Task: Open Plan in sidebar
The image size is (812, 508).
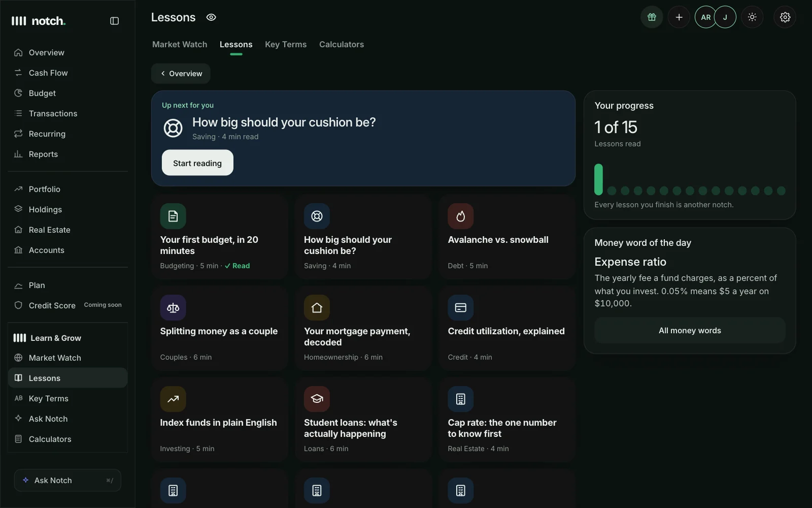Action: [68, 285]
